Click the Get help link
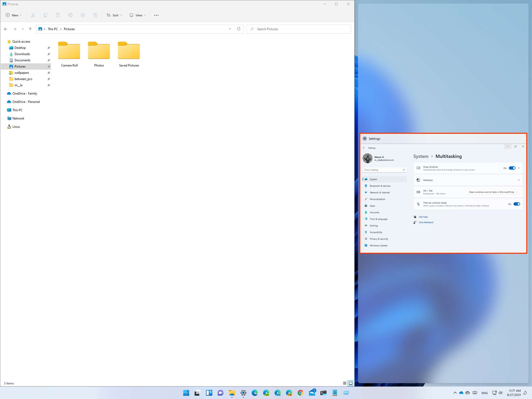532x399 pixels. click(423, 217)
